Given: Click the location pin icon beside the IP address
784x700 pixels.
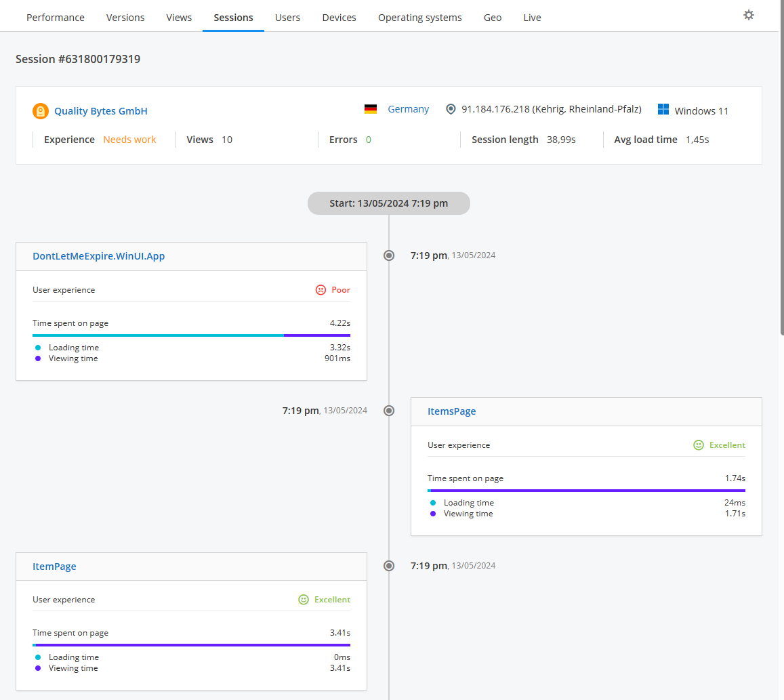Looking at the screenshot, I should (x=451, y=108).
